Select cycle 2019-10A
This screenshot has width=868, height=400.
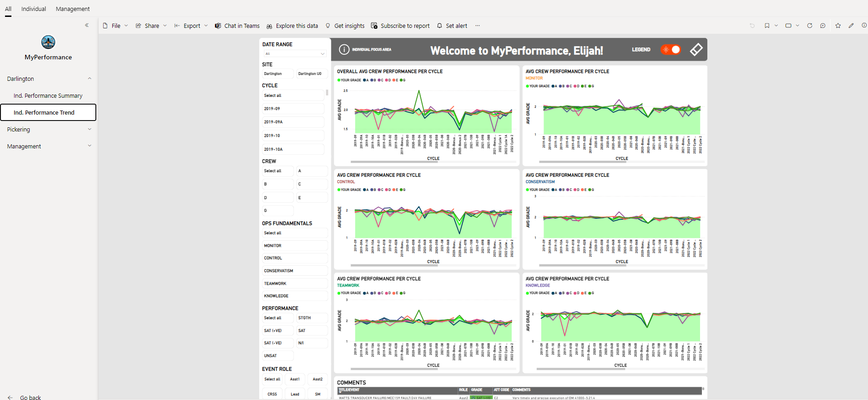pyautogui.click(x=293, y=149)
